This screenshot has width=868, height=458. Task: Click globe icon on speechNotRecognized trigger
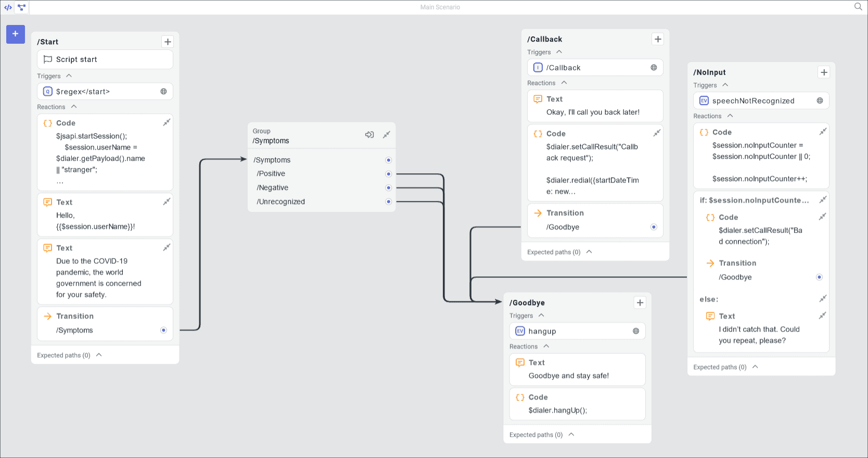820,101
